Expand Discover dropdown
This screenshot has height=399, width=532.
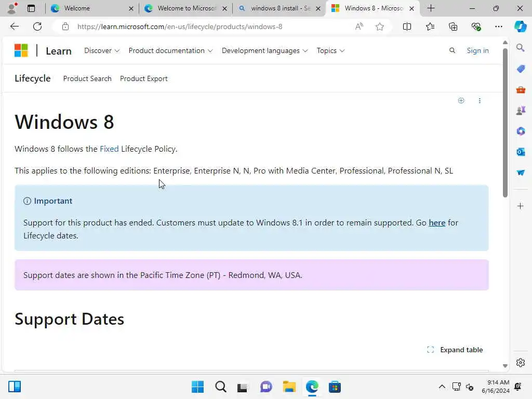click(102, 50)
